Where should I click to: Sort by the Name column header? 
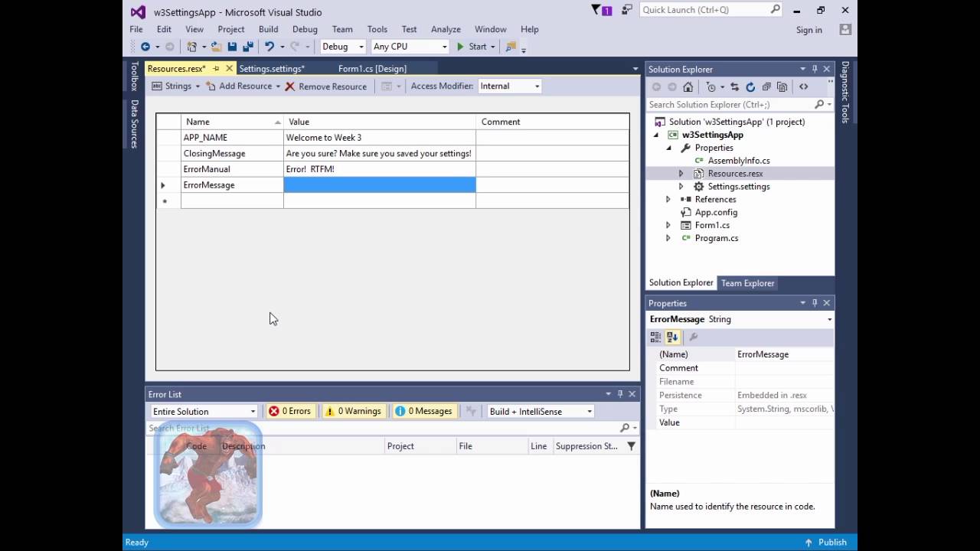(x=232, y=122)
